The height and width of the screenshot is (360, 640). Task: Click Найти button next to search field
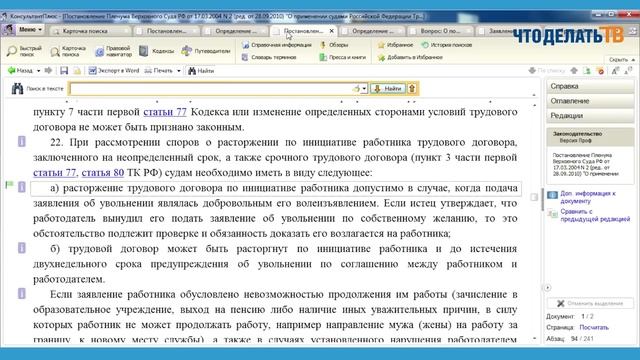pos(388,89)
